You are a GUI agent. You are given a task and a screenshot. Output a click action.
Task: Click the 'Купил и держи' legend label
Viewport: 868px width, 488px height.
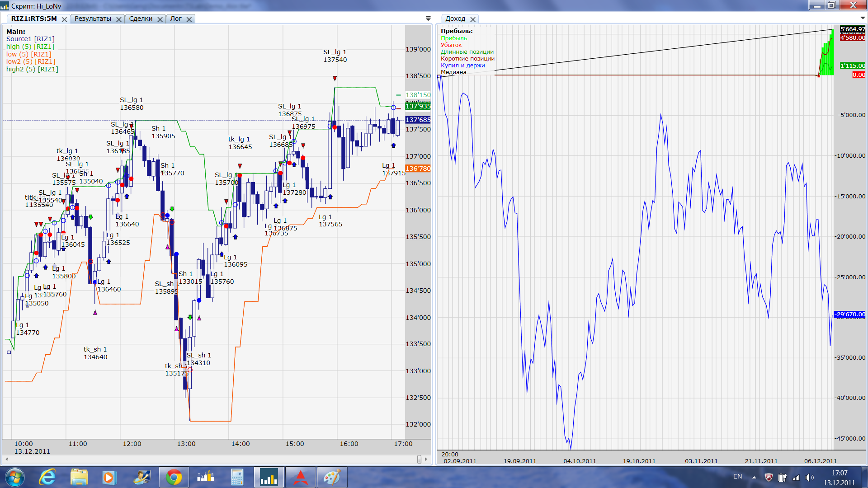462,66
